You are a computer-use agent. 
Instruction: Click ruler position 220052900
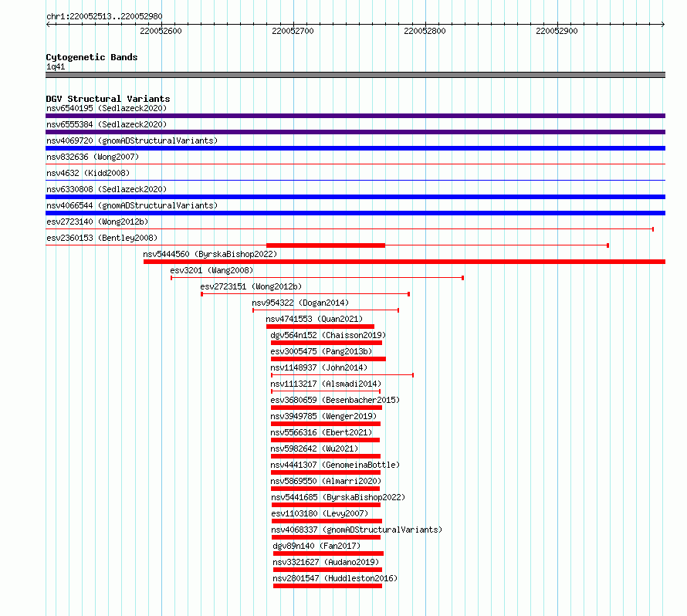coord(557,31)
